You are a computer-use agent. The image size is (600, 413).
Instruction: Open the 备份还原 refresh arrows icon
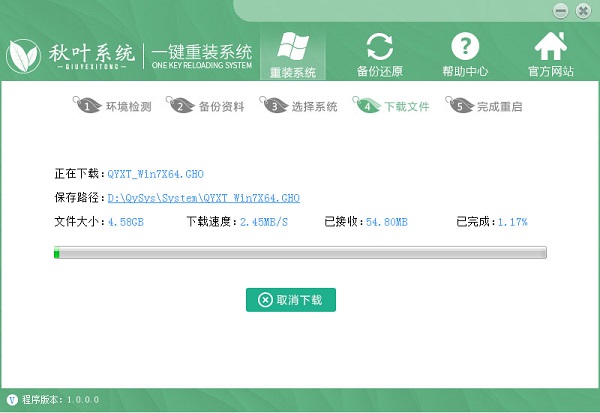[x=380, y=47]
